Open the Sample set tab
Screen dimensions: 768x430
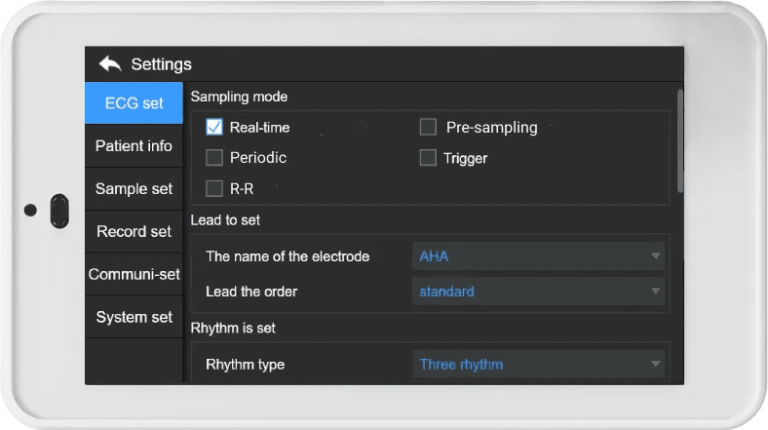[x=134, y=189]
